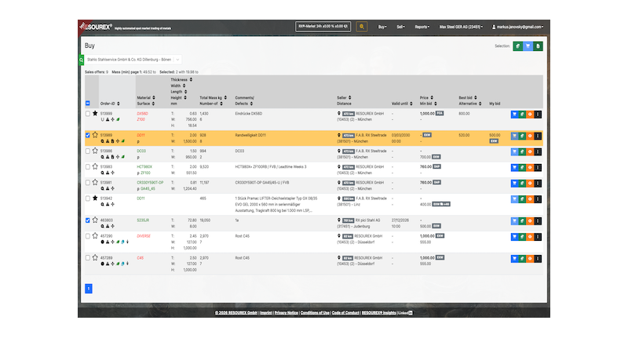Click map pin icon in order 463803 row

tap(339, 220)
